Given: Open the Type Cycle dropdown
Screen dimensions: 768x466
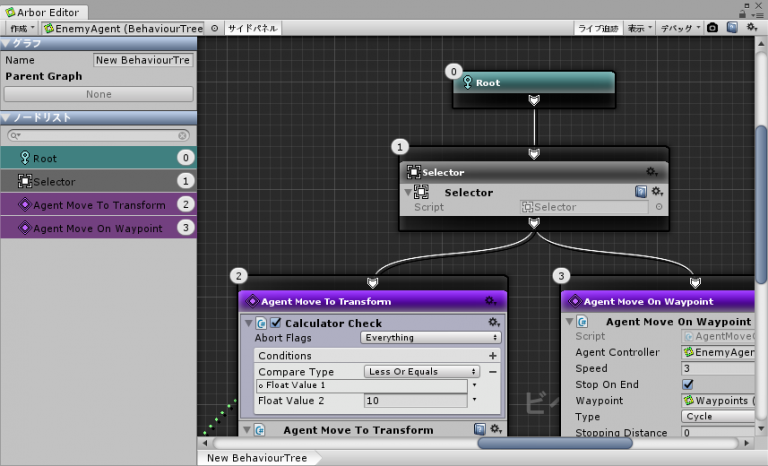Looking at the screenshot, I should pos(718,416).
